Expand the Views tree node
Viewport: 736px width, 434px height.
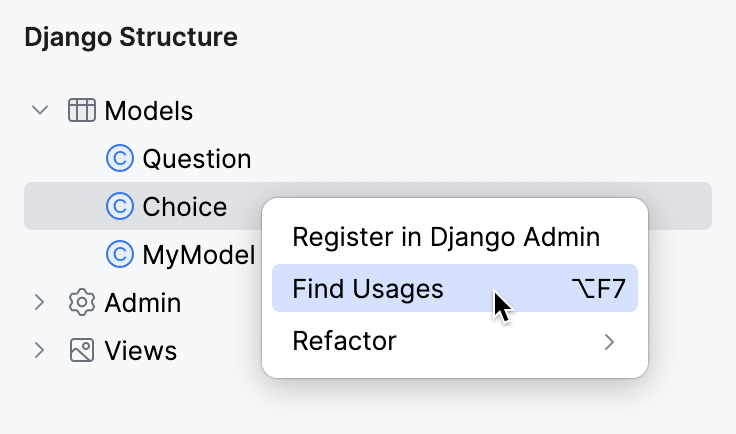click(40, 350)
